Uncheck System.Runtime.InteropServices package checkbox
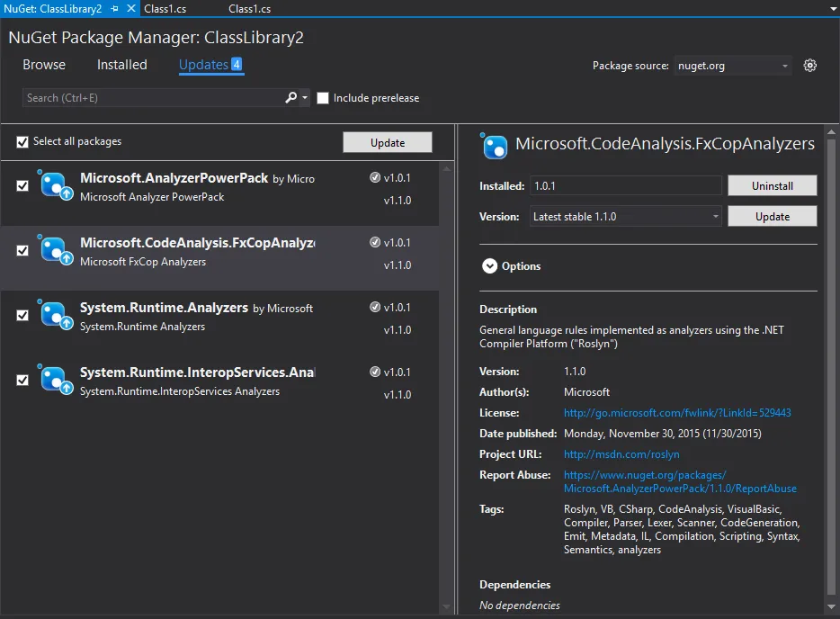Viewport: 840px width, 619px height. 22,381
